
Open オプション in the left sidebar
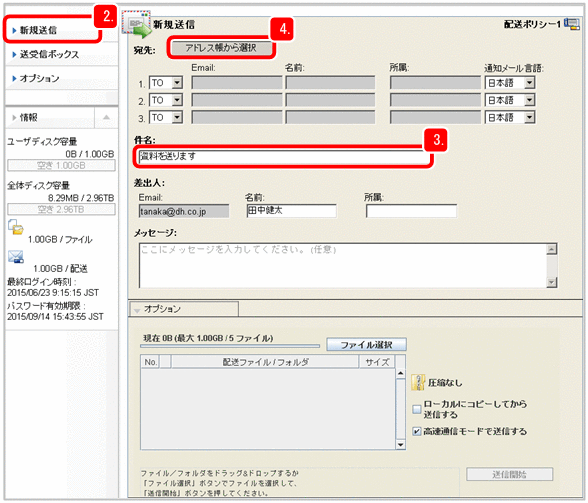[x=39, y=78]
